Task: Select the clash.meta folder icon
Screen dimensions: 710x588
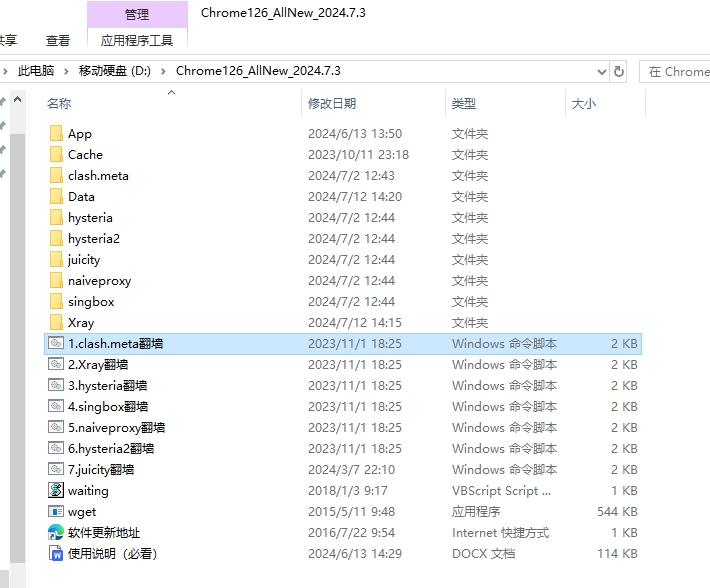Action: (56, 176)
